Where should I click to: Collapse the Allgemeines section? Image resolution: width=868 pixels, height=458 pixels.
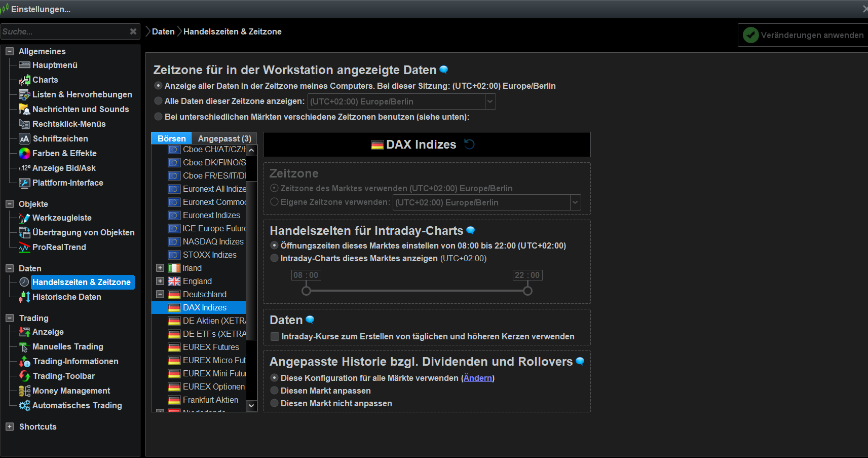coord(10,51)
